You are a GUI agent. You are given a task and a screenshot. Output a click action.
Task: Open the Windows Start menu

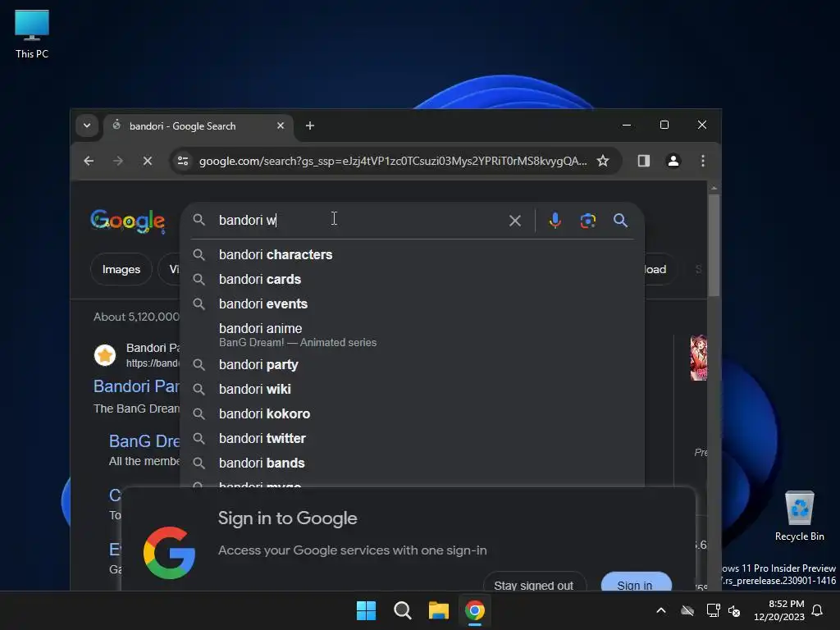(367, 610)
